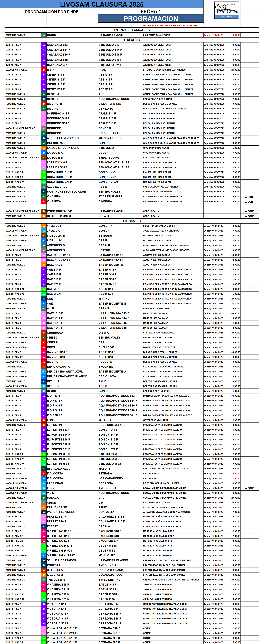Click the LI.VO.SA.M volleyball logo image

click(227, 10)
